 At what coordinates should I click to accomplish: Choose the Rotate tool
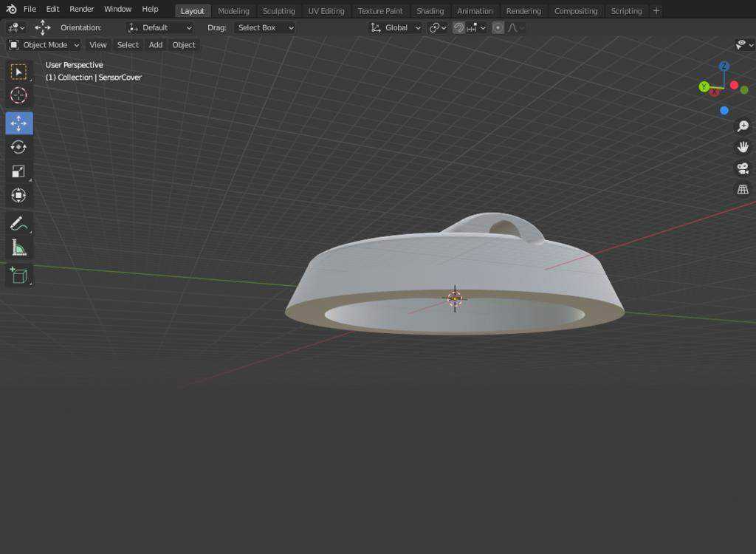pos(18,147)
